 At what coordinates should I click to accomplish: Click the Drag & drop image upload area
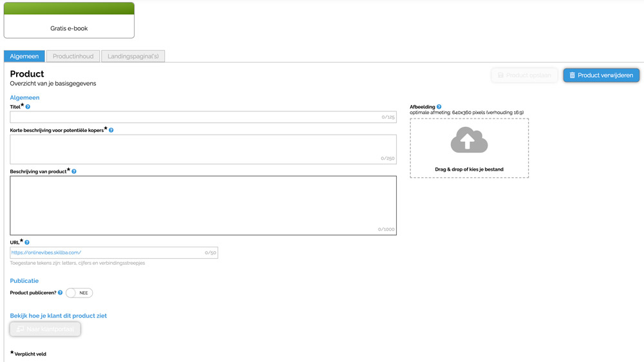(469, 148)
